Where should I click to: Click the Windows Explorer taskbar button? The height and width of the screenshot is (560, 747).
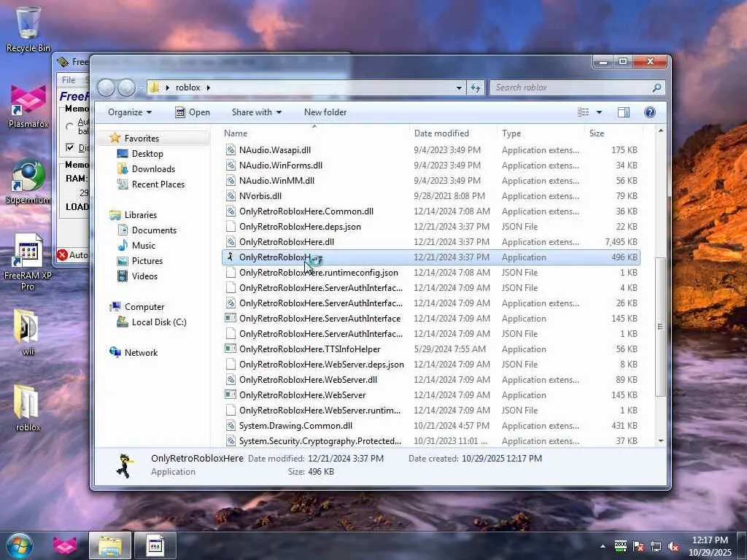click(110, 545)
